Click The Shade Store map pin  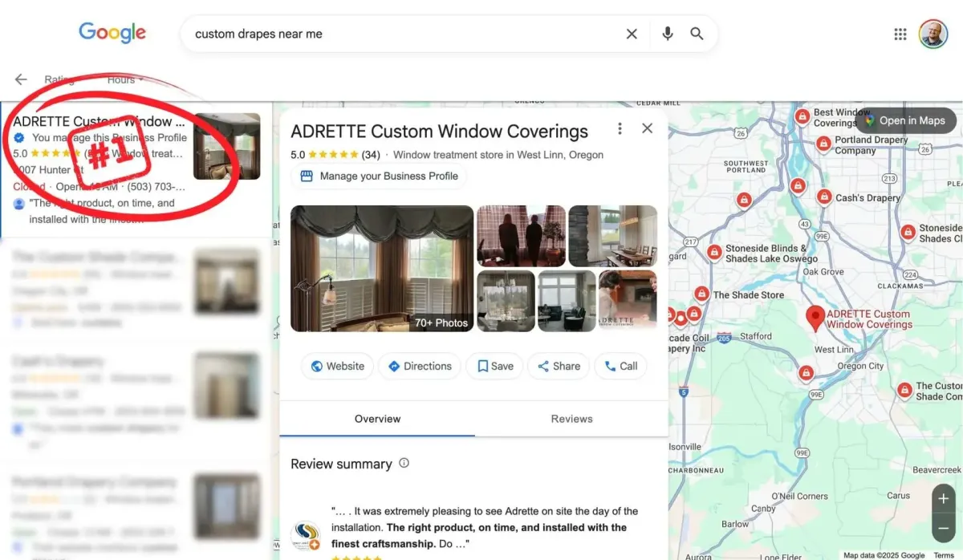(701, 294)
